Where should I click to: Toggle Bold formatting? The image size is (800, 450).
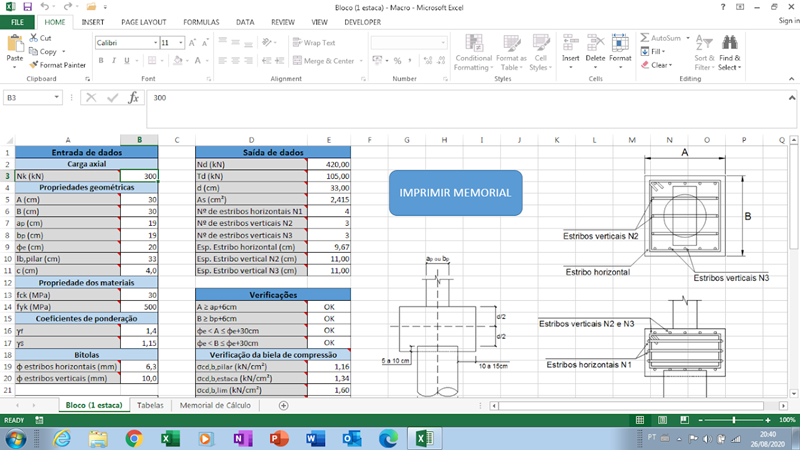(x=101, y=61)
